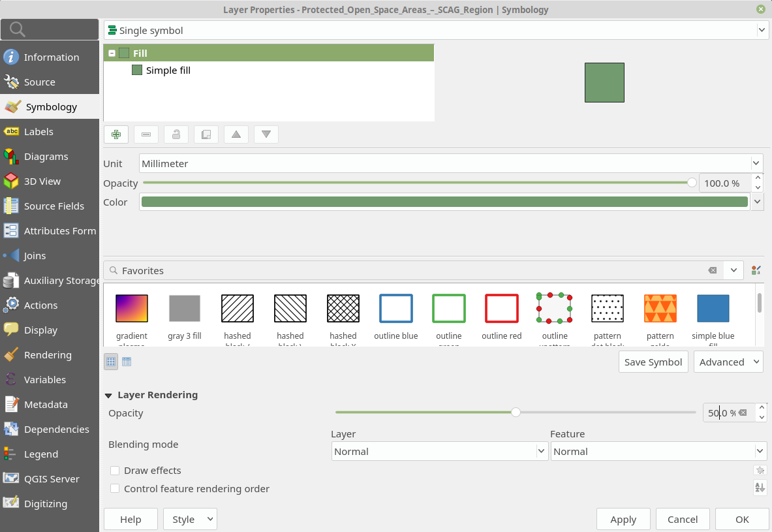Add a new symbol layer with the green plus
Image resolution: width=772 pixels, height=532 pixels.
pos(116,134)
